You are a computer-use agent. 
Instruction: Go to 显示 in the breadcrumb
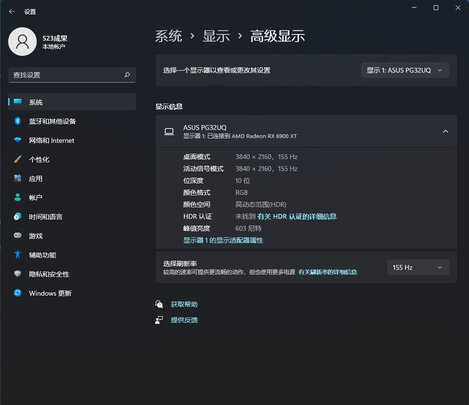pyautogui.click(x=217, y=36)
